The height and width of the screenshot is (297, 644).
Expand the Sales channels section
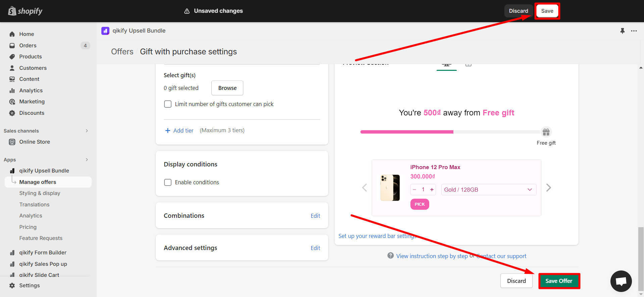[x=87, y=131]
